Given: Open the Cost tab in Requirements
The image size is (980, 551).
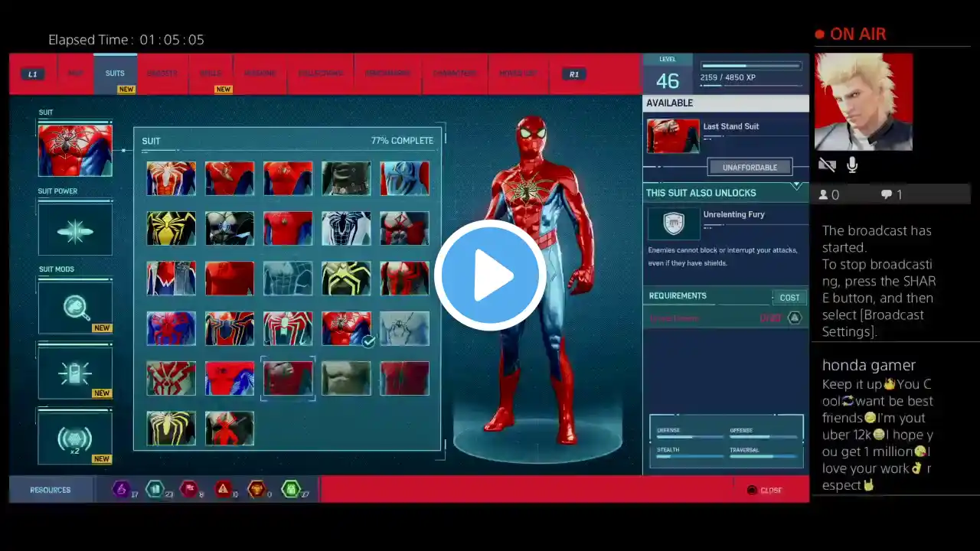Looking at the screenshot, I should tap(789, 298).
